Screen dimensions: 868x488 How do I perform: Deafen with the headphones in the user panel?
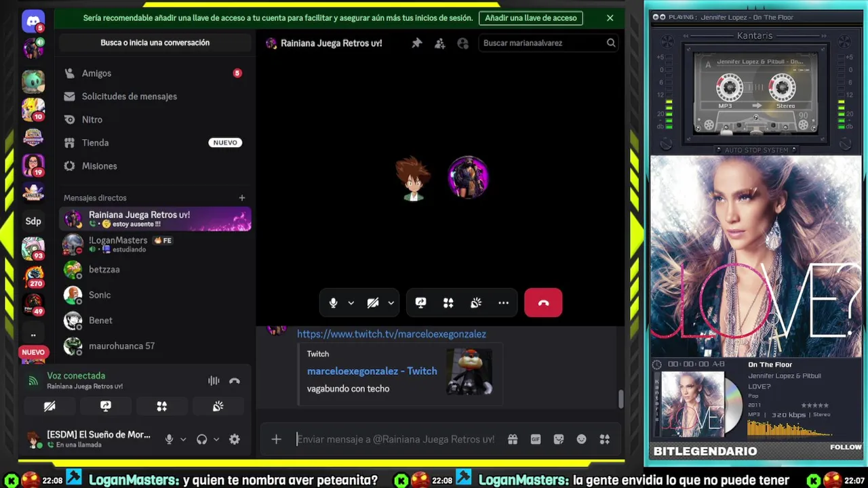point(201,439)
